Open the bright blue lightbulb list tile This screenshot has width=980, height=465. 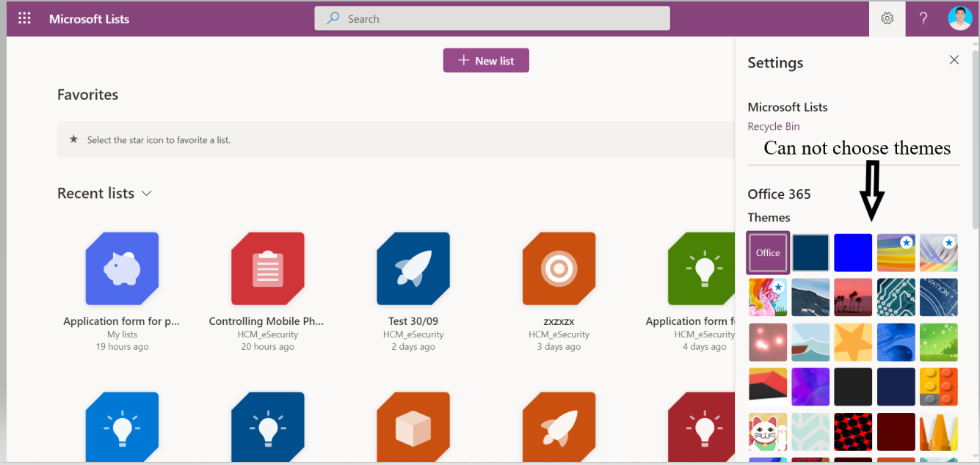[122, 428]
